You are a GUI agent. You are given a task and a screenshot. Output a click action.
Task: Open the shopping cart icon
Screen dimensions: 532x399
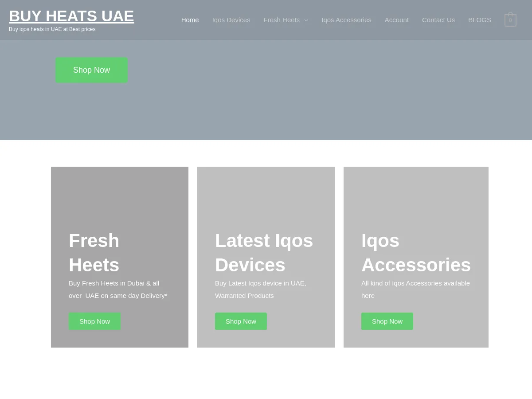point(510,20)
